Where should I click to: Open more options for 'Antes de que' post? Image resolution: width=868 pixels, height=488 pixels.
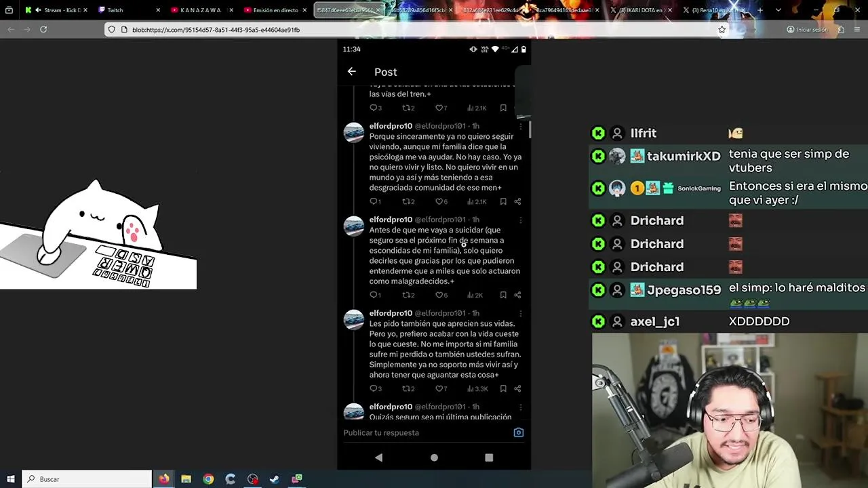click(520, 220)
